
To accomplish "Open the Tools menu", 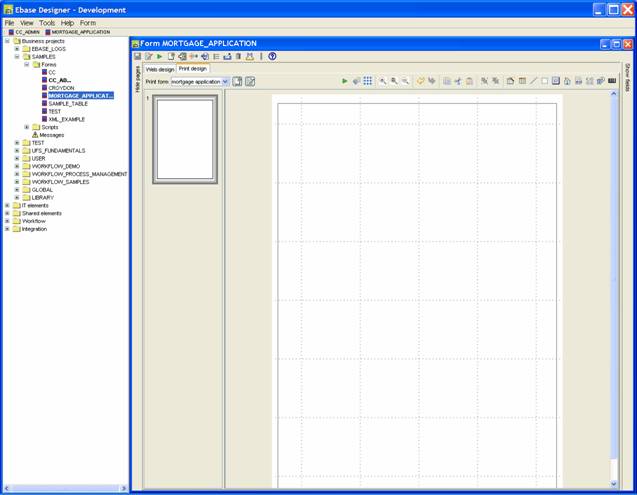I will (x=47, y=22).
